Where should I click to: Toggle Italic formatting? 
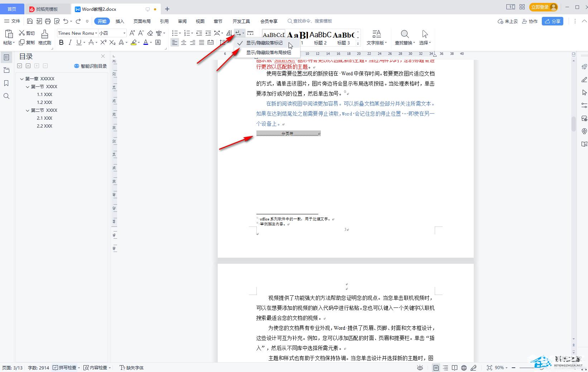click(x=70, y=42)
